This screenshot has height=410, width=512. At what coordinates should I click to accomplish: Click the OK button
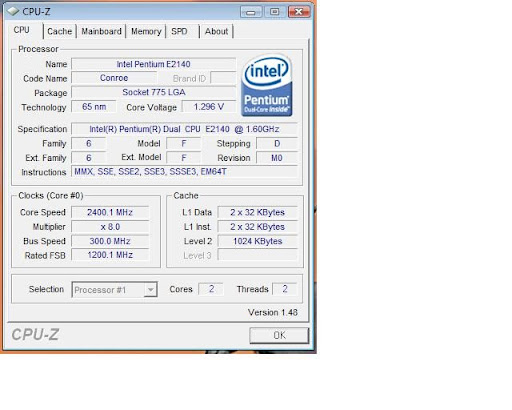(279, 335)
